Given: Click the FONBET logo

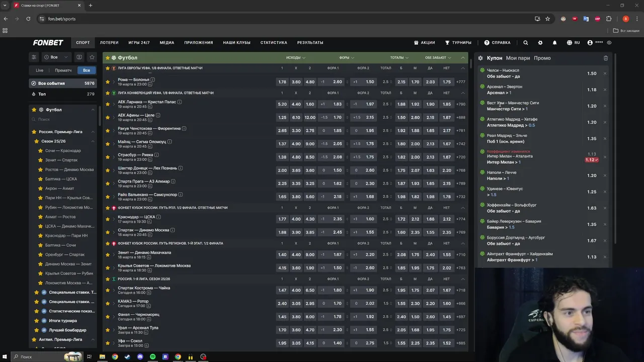Looking at the screenshot, I should [x=48, y=43].
